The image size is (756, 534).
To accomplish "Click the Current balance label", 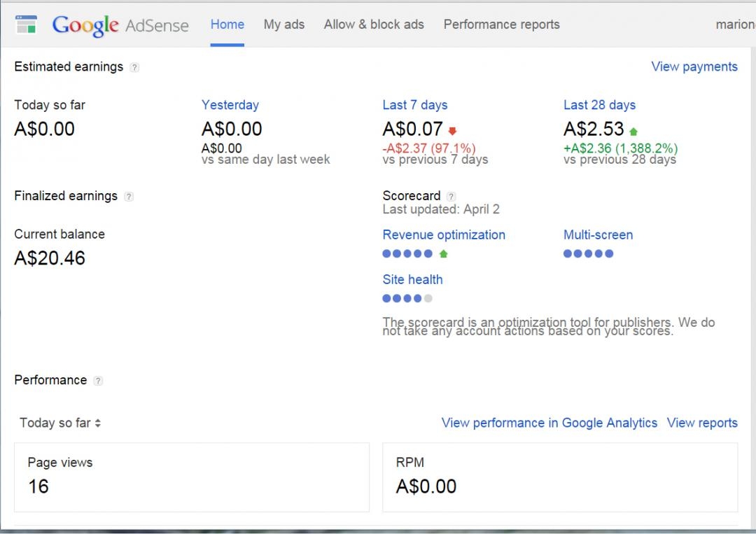I will 59,234.
